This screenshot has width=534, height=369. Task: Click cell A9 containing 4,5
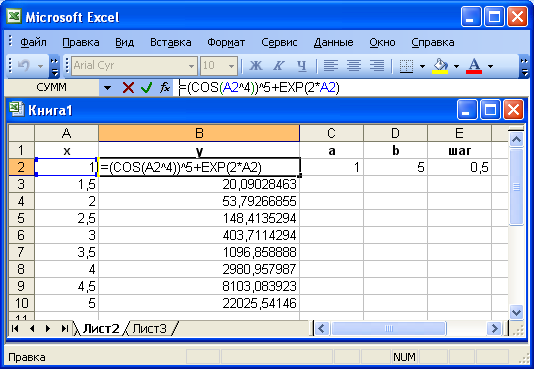[x=66, y=286]
